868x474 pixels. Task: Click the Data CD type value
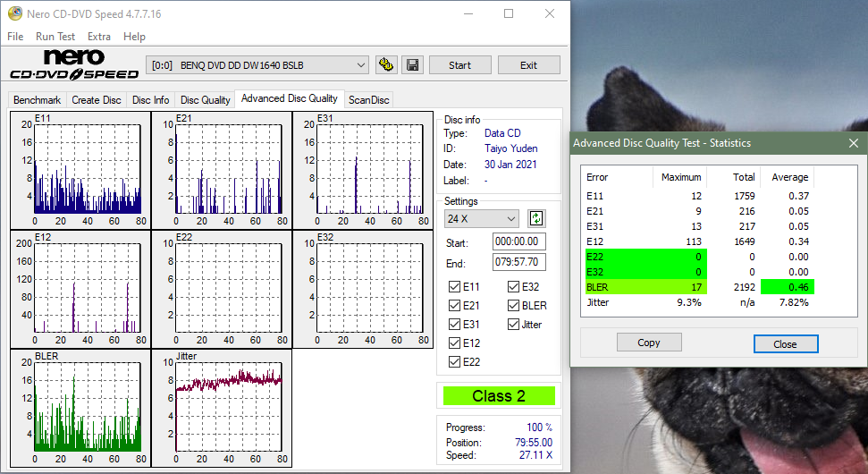point(502,133)
